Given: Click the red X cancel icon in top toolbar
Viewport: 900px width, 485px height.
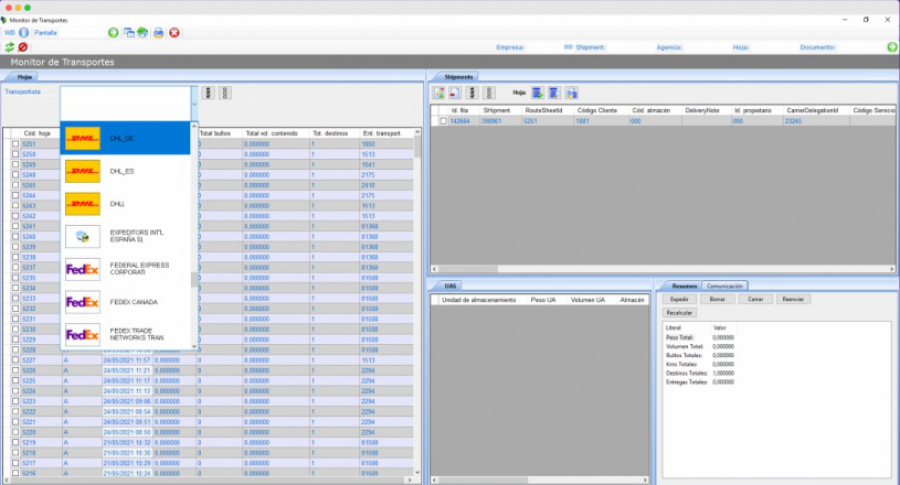Looking at the screenshot, I should click(174, 33).
